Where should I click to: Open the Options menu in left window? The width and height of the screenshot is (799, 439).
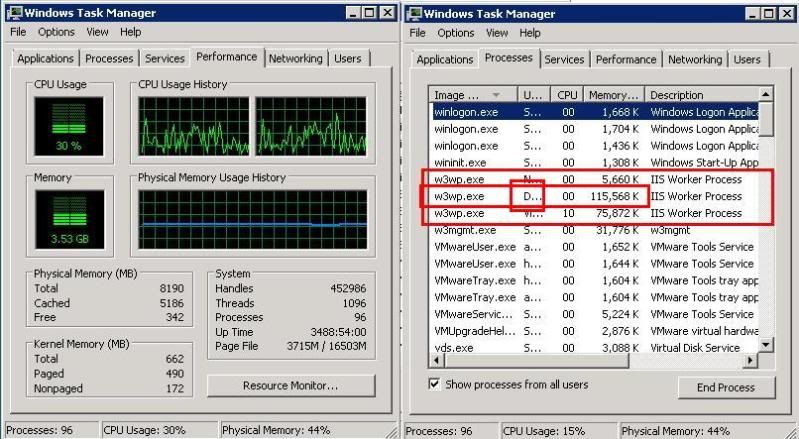(56, 32)
